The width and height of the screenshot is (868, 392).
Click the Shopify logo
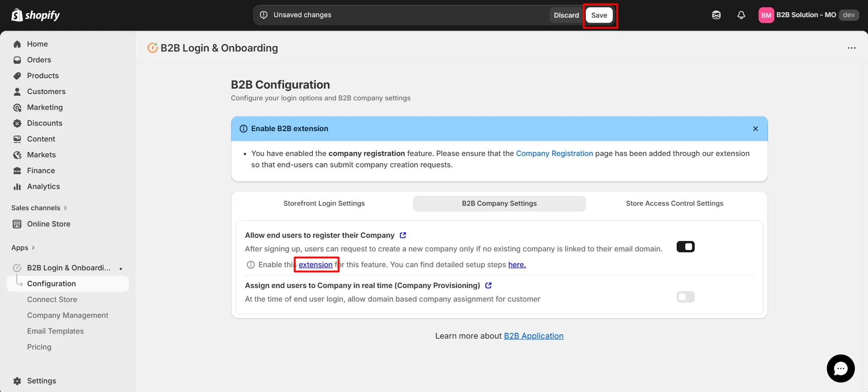[x=35, y=15]
